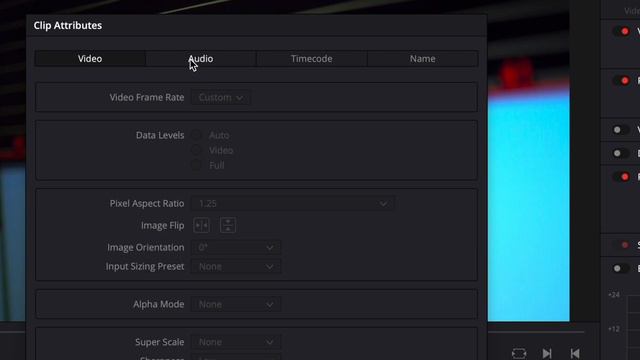Open the Video Frame Rate dropdown

pyautogui.click(x=221, y=98)
